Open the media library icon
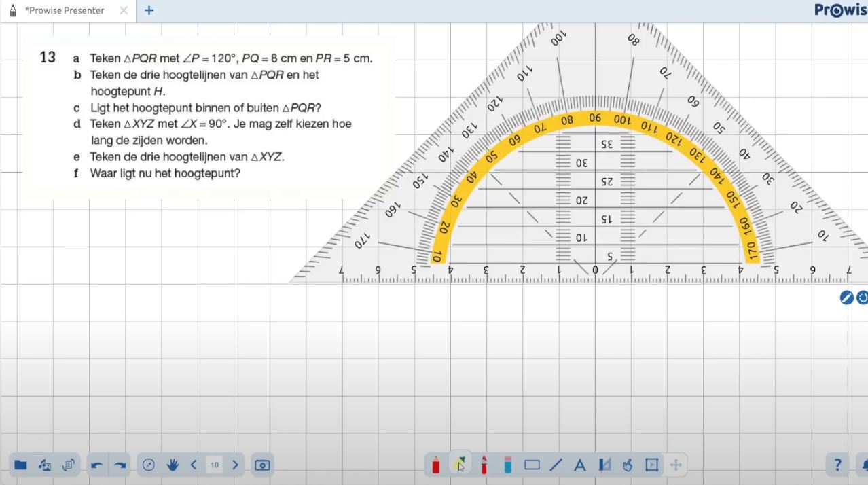 tap(45, 465)
